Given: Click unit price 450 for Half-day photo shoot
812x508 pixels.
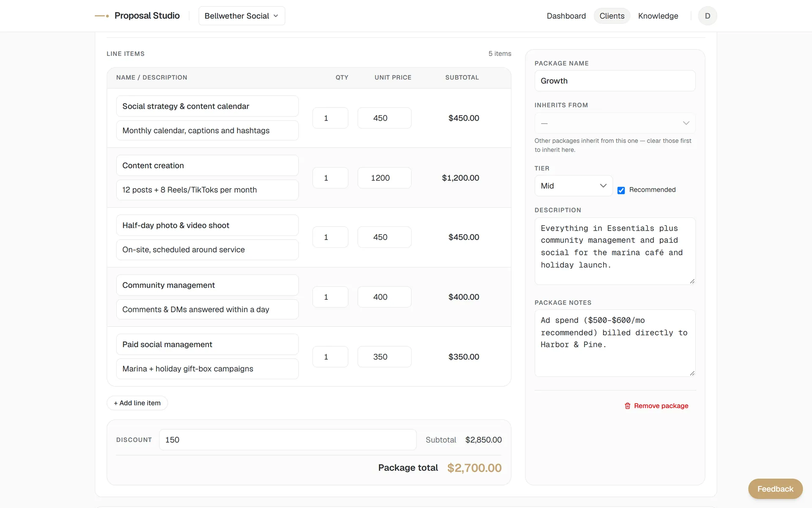Looking at the screenshot, I should 384,237.
